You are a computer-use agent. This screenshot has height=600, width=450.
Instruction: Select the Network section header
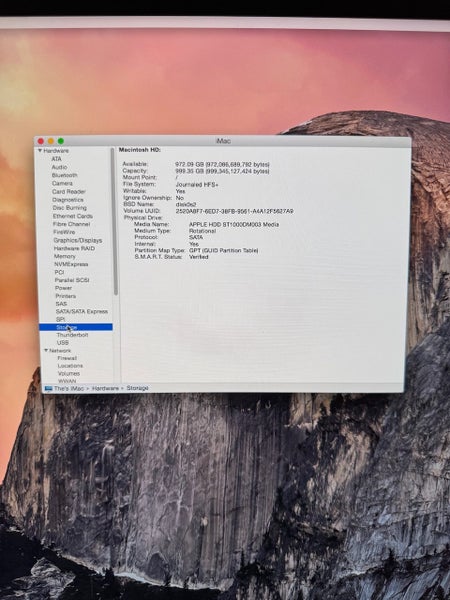pos(60,351)
